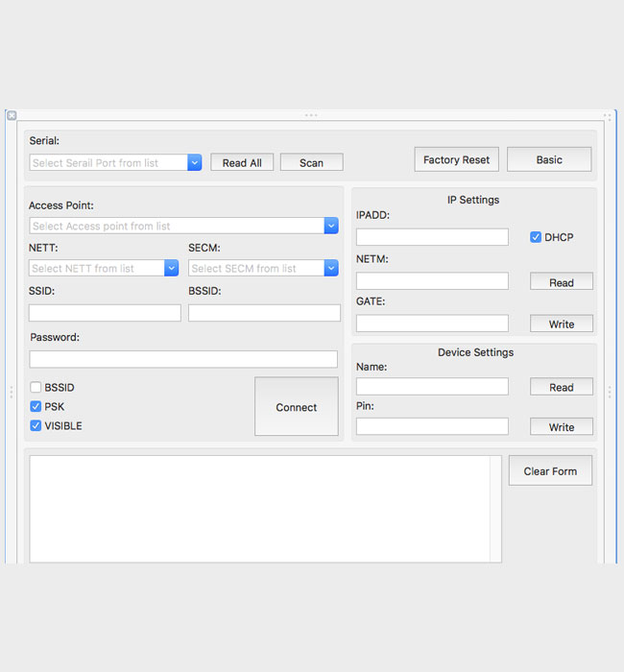Click the log area vertical scrollbar
The width and height of the screenshot is (624, 672).
click(496, 509)
